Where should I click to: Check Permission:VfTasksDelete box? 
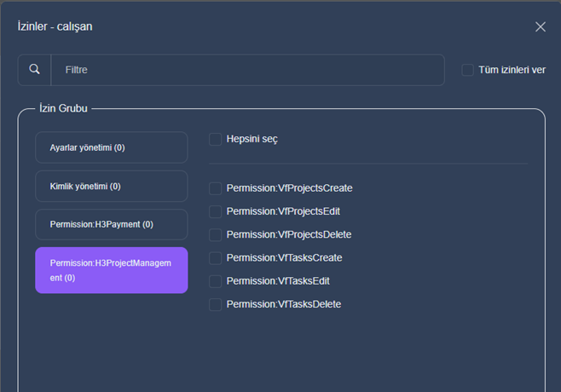pyautogui.click(x=215, y=304)
